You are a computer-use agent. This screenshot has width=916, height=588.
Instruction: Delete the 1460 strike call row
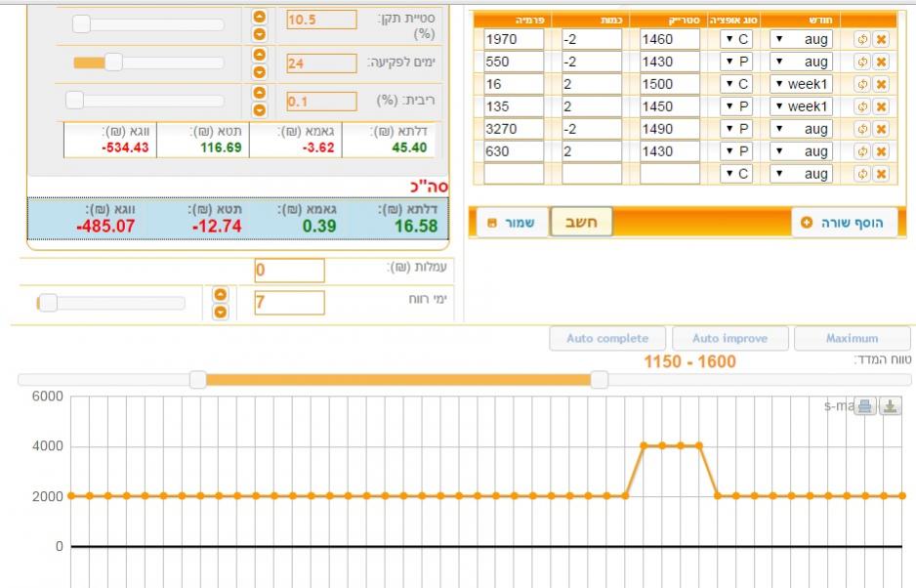tap(881, 39)
